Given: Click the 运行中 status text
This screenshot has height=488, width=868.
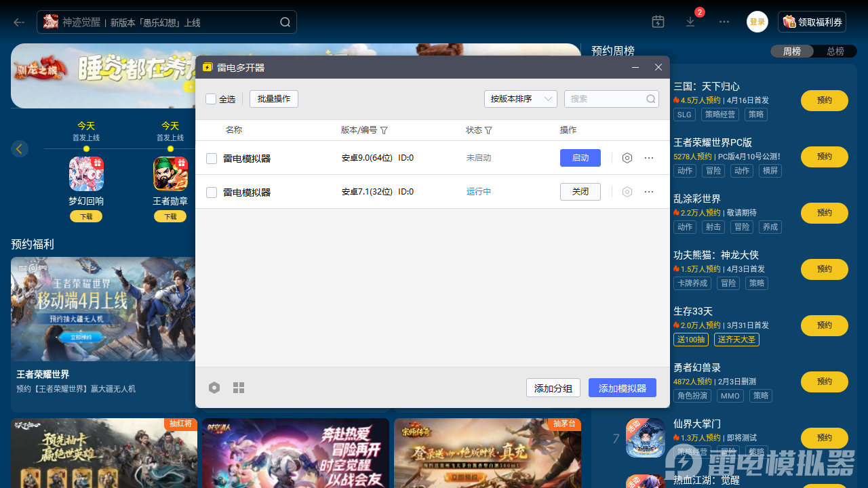Looking at the screenshot, I should tap(479, 192).
